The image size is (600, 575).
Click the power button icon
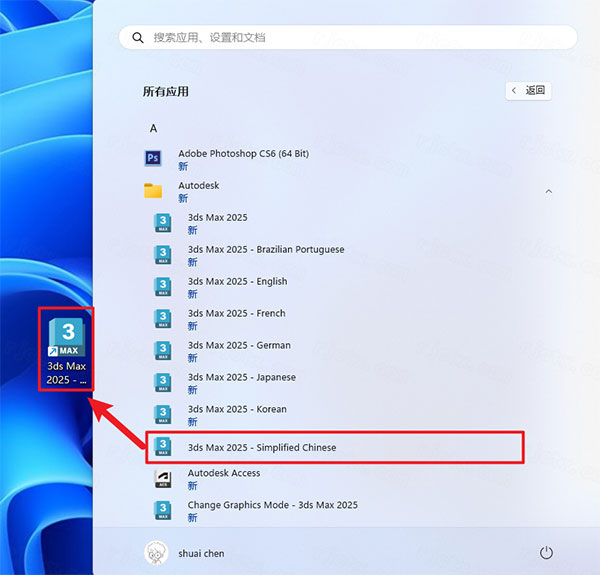546,552
